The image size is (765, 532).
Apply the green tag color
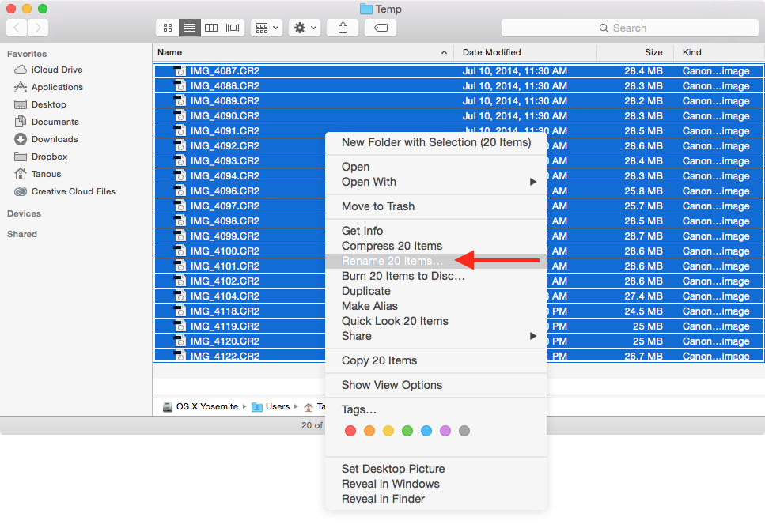click(x=407, y=431)
